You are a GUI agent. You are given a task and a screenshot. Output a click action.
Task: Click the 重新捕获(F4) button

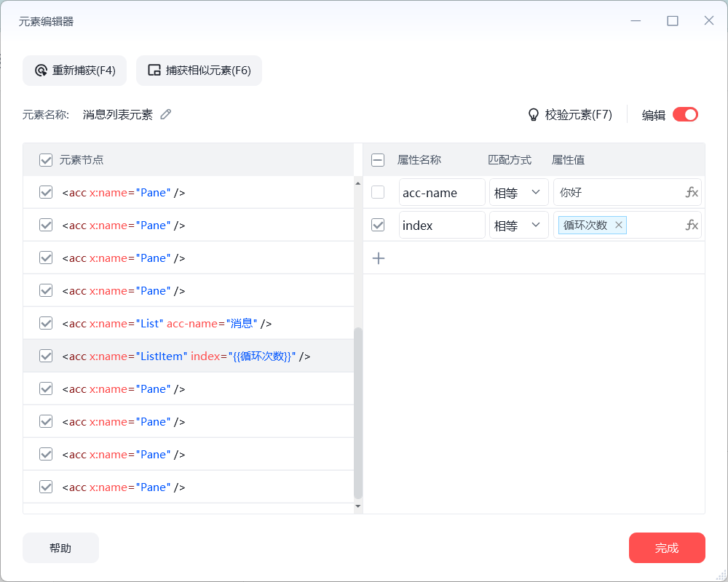[x=75, y=71]
